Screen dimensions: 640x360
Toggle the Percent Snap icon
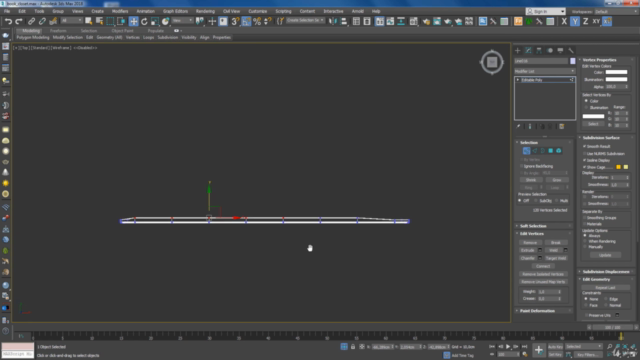pyautogui.click(x=257, y=21)
